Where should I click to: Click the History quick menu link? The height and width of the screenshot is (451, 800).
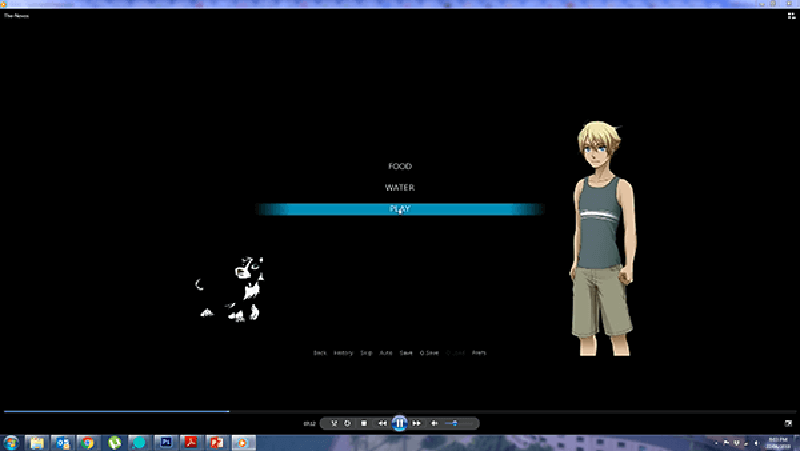(x=343, y=353)
